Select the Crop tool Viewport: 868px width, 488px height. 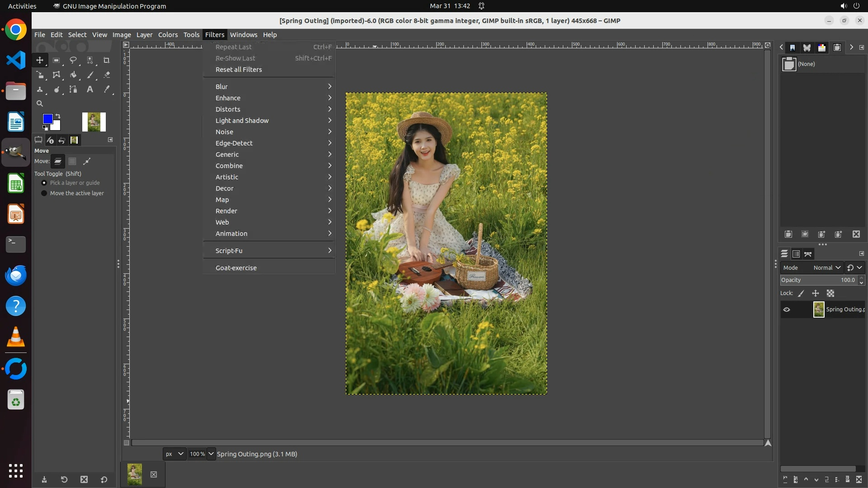tap(107, 60)
